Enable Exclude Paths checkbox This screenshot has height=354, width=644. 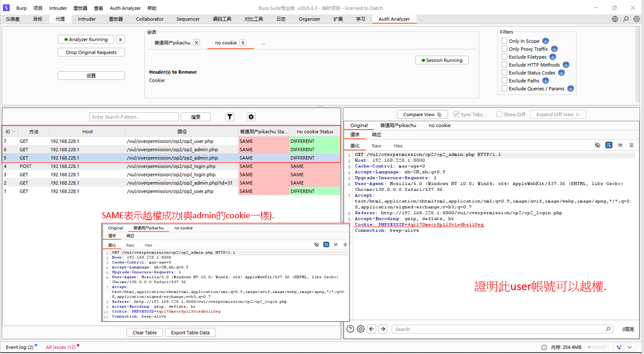[504, 81]
